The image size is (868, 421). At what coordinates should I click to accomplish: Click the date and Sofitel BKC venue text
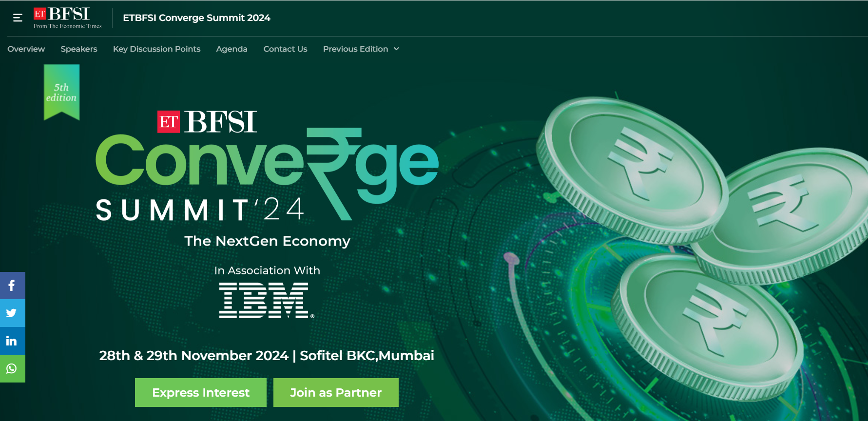coord(267,356)
